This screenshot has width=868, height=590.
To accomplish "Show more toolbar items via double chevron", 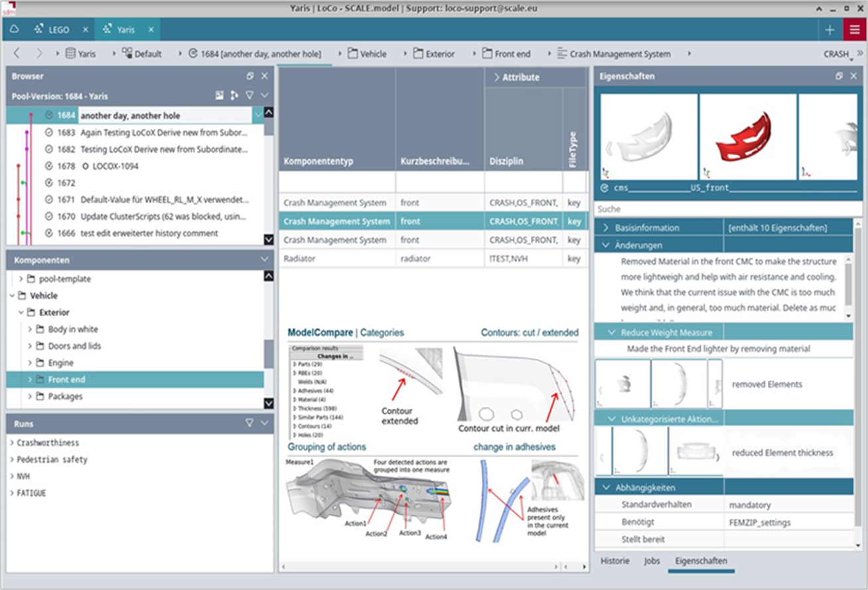I will (x=861, y=54).
